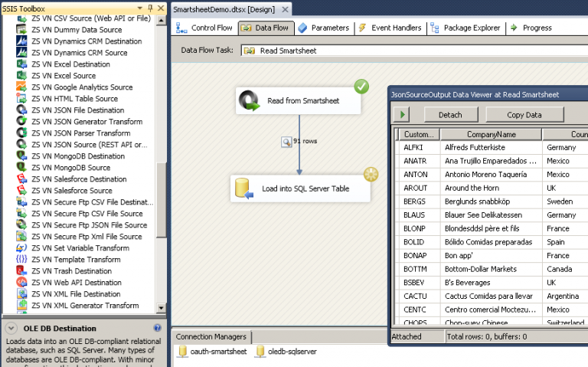Select the ZS VN Excel Source icon
588x367 pixels.
(21, 75)
